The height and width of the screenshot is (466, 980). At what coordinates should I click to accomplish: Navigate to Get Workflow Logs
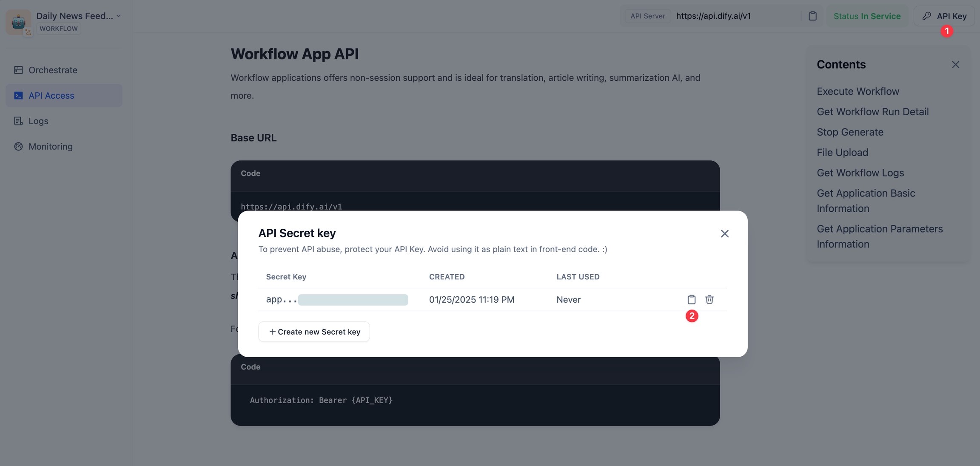860,173
